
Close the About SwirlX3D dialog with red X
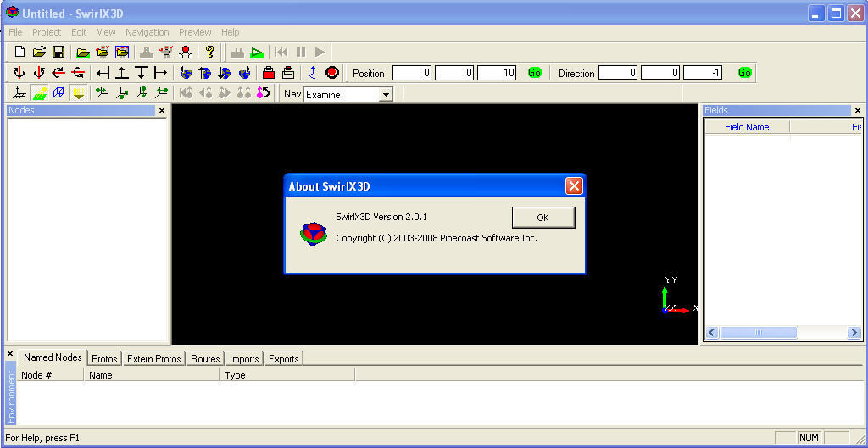(x=574, y=186)
